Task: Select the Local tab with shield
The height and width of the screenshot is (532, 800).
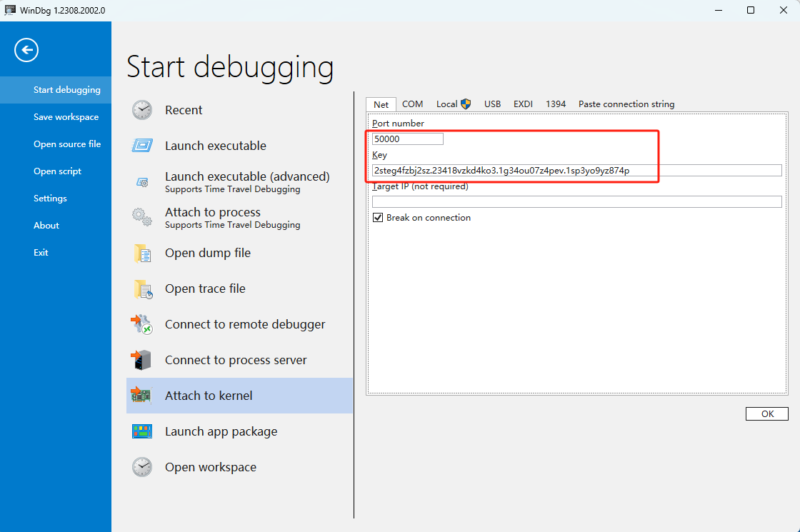Action: click(454, 104)
